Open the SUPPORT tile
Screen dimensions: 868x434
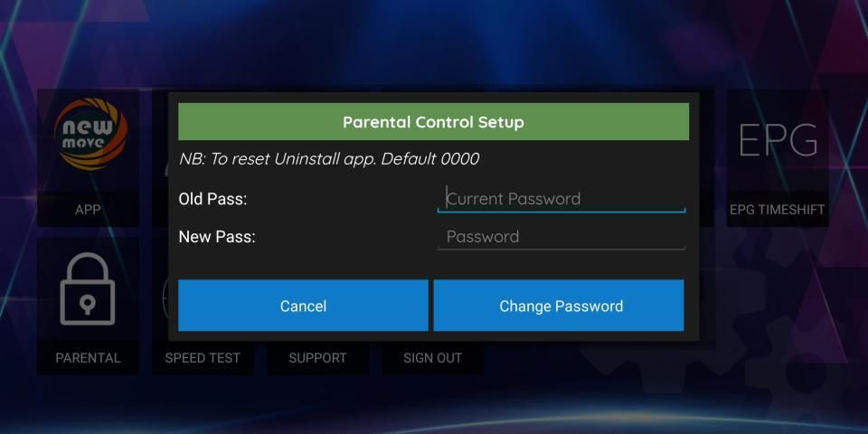click(x=317, y=358)
